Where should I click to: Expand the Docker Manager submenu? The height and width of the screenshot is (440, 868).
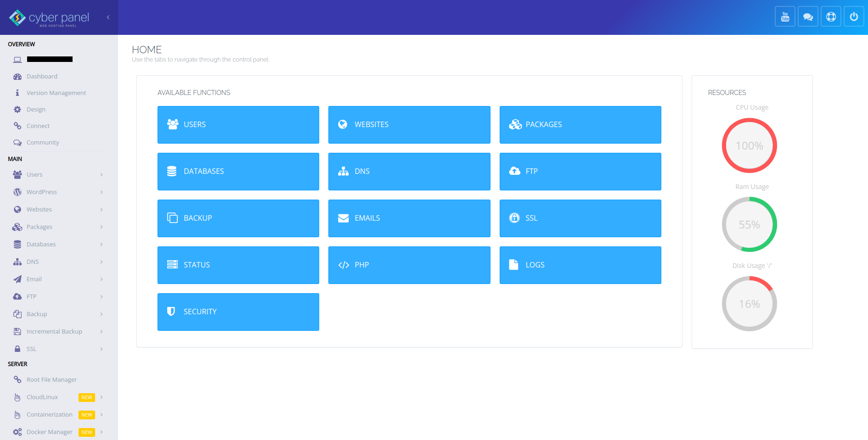tap(101, 432)
